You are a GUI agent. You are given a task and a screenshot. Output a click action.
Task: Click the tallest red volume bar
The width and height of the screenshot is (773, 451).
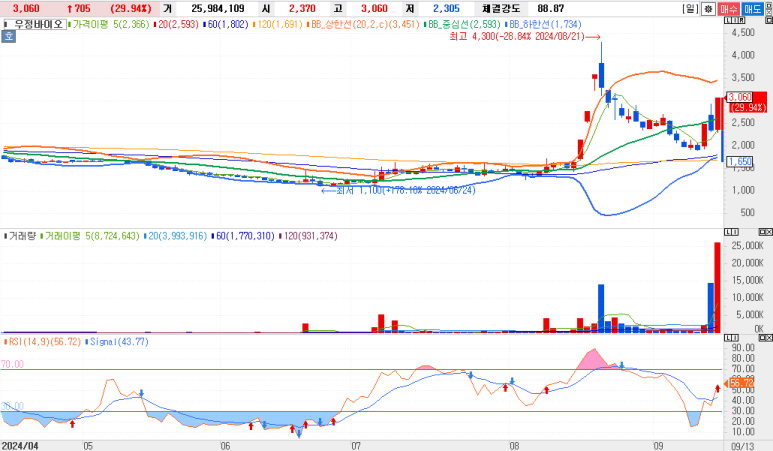click(717, 287)
